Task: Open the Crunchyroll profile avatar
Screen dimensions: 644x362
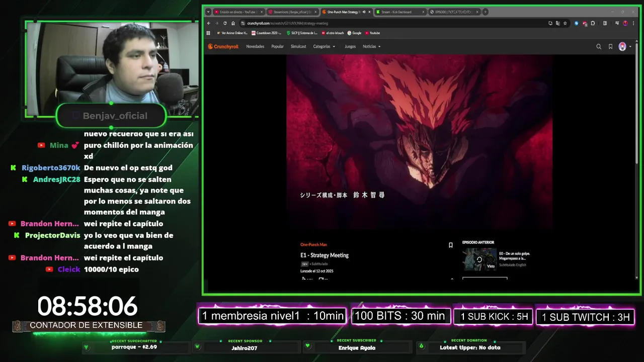Action: 622,47
